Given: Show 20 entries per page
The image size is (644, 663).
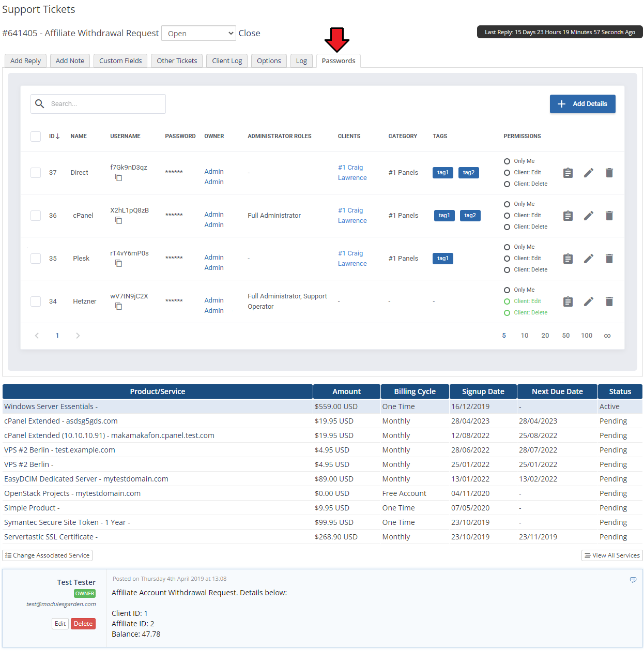Looking at the screenshot, I should click(x=545, y=336).
